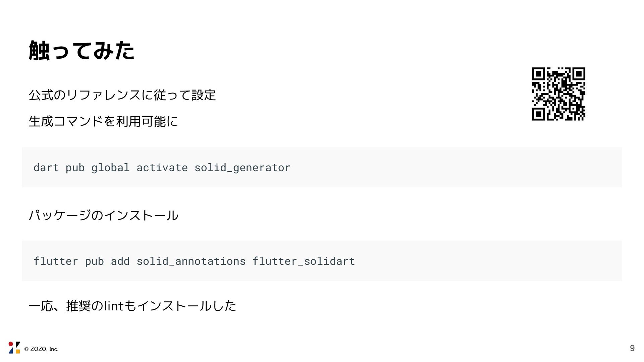This screenshot has height=362, width=644.
Task: Click the word solid_annotations in the code
Action: [x=191, y=261]
